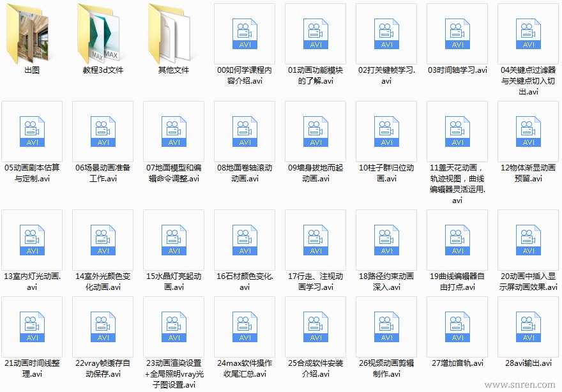This screenshot has width=562, height=392.
Task: Click the file name 出图
Action: pyautogui.click(x=32, y=70)
